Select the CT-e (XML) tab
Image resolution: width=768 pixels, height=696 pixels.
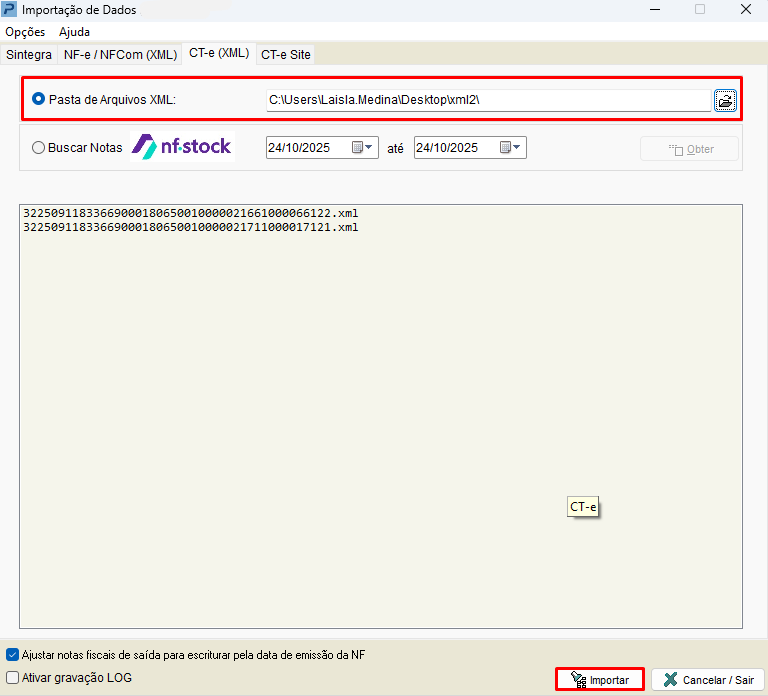click(219, 53)
